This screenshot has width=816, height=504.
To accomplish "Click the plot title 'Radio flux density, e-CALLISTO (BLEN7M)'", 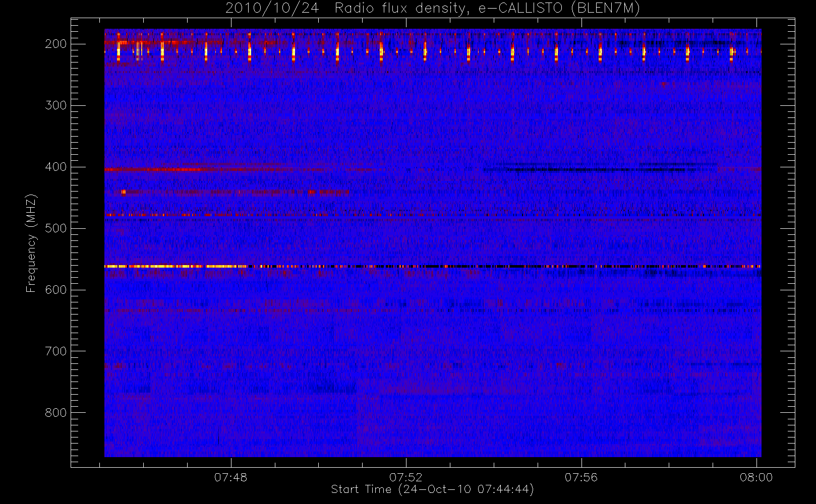I will pyautogui.click(x=487, y=9).
